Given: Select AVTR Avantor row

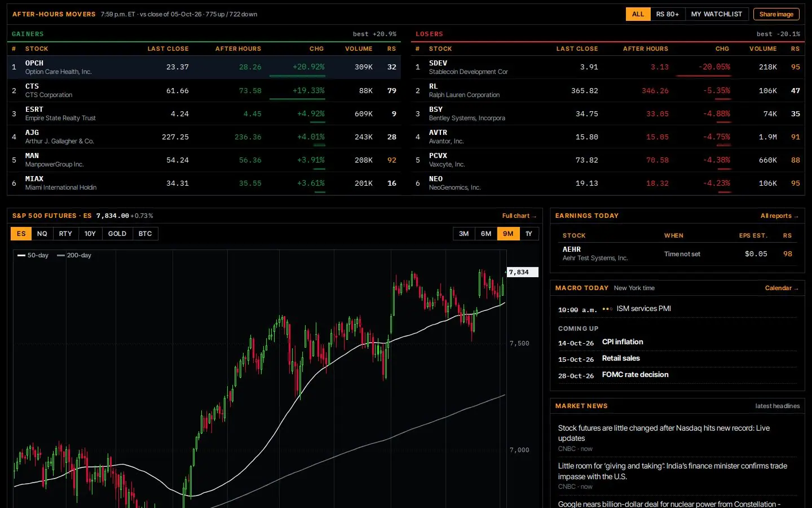Looking at the screenshot, I should 608,137.
